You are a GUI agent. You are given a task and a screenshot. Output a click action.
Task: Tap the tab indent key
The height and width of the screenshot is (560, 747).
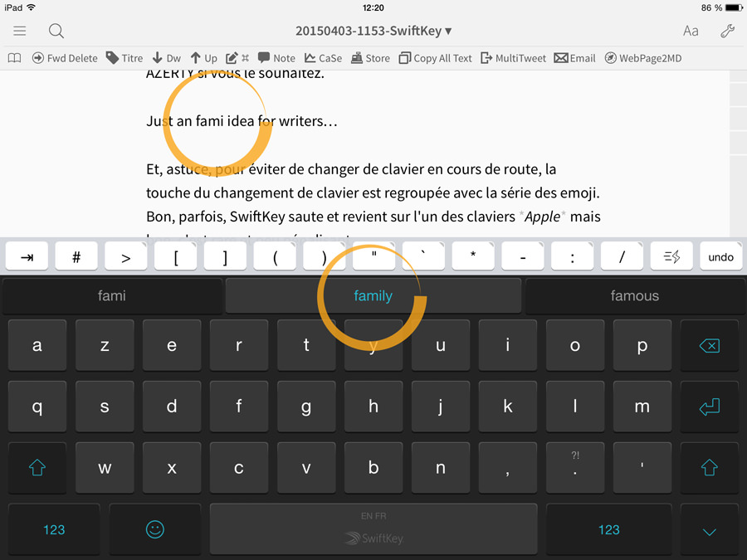tap(27, 256)
